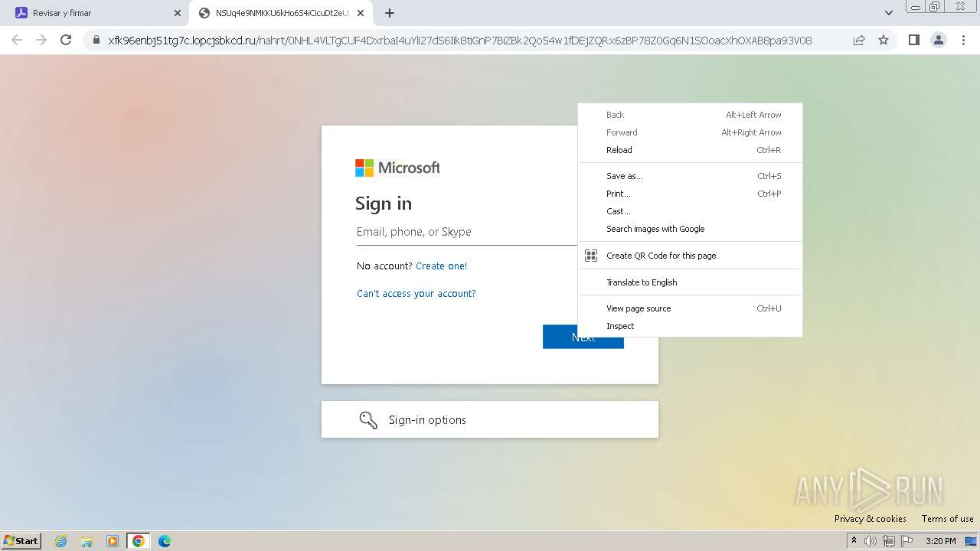The image size is (980, 551).
Task: Open the Action Center flag icon
Action: coord(907,541)
